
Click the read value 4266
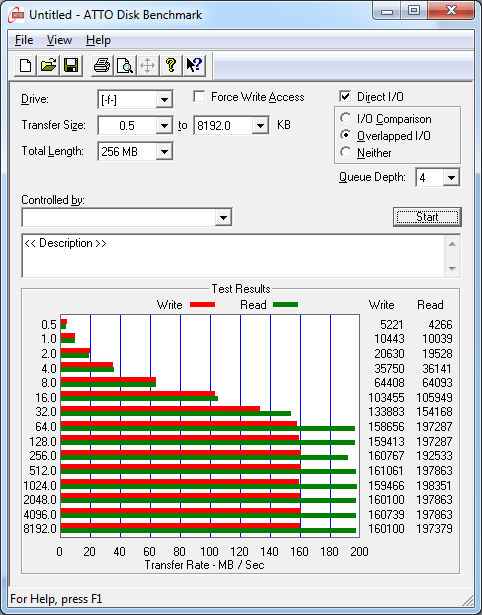[440, 325]
